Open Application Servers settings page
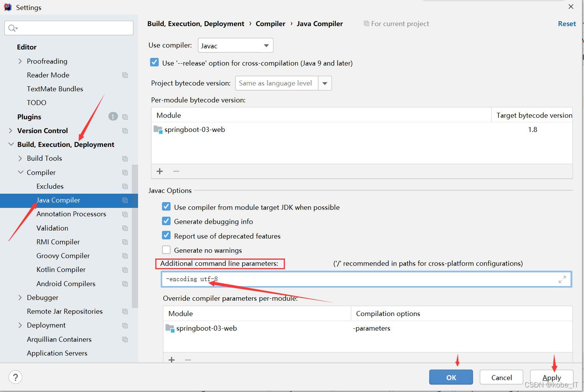 [57, 353]
